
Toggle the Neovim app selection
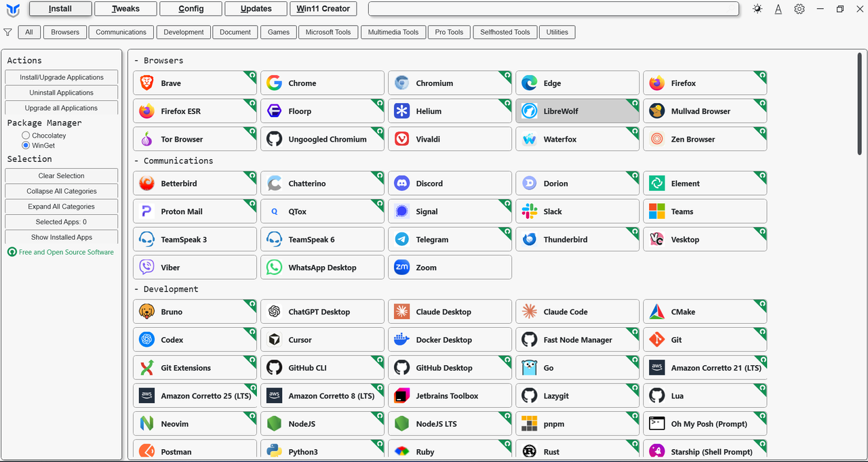195,424
